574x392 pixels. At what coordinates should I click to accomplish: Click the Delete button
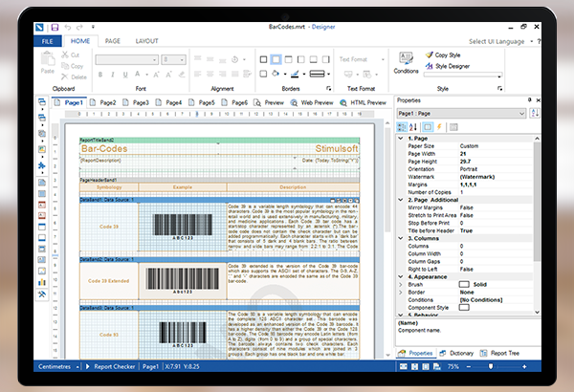coord(74,76)
